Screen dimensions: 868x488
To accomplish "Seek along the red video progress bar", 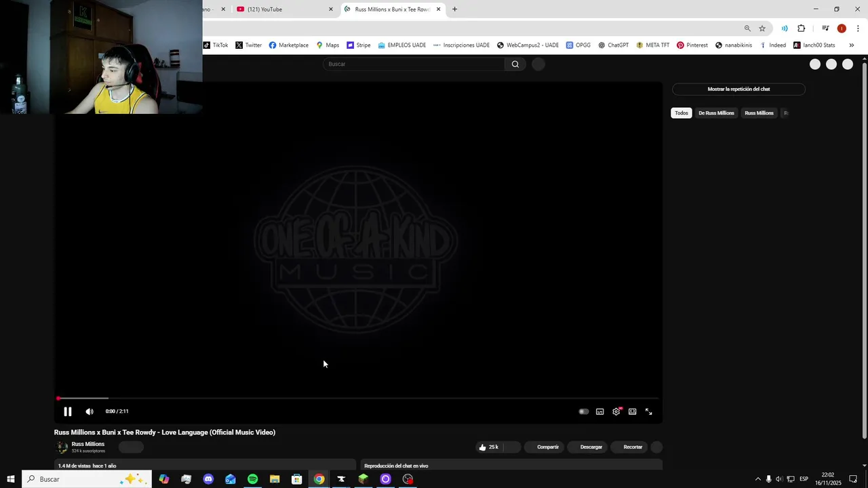I will coord(357,399).
